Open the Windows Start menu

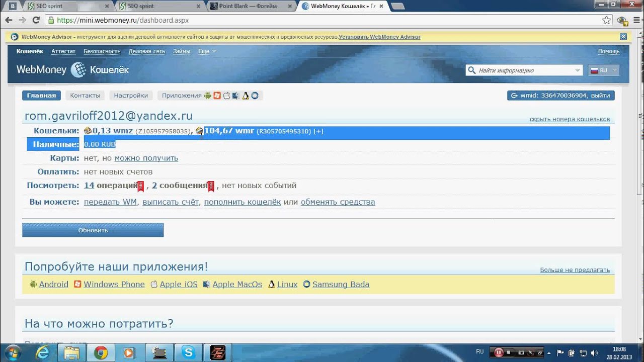13,352
